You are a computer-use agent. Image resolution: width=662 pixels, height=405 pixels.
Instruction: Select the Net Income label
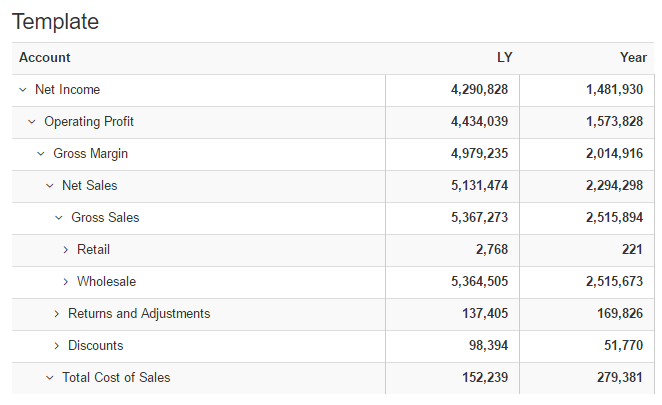pyautogui.click(x=67, y=90)
